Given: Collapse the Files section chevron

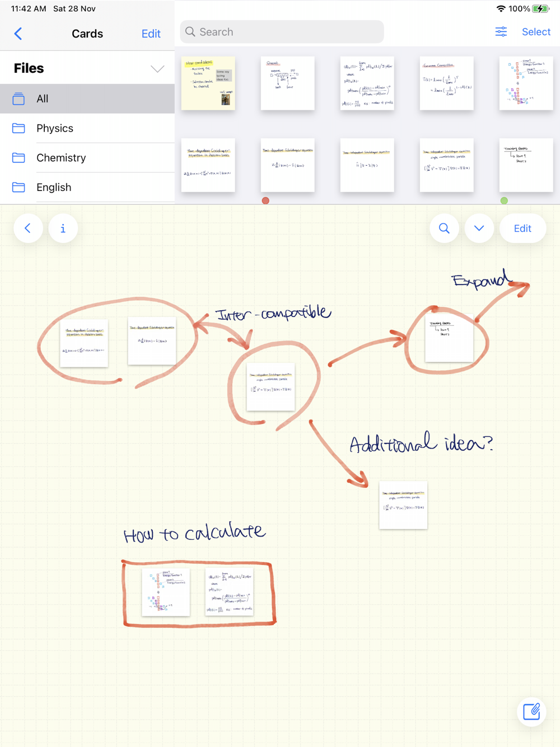Looking at the screenshot, I should click(157, 69).
